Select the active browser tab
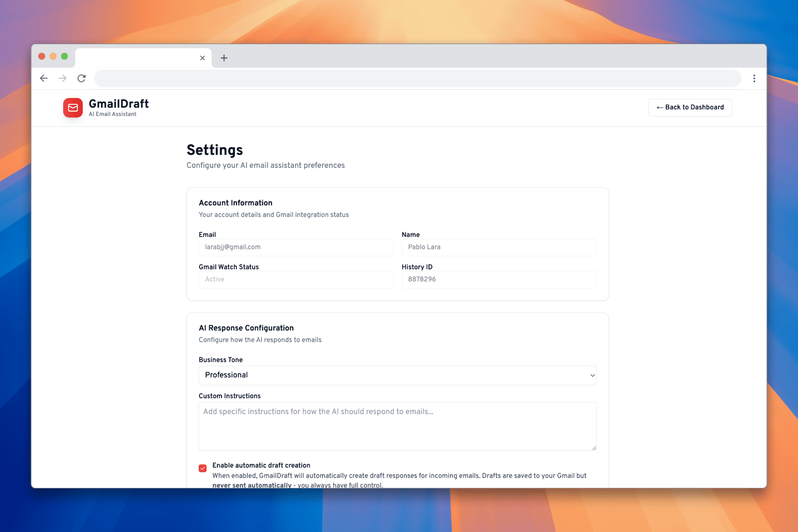Image resolution: width=798 pixels, height=532 pixels. (137, 58)
